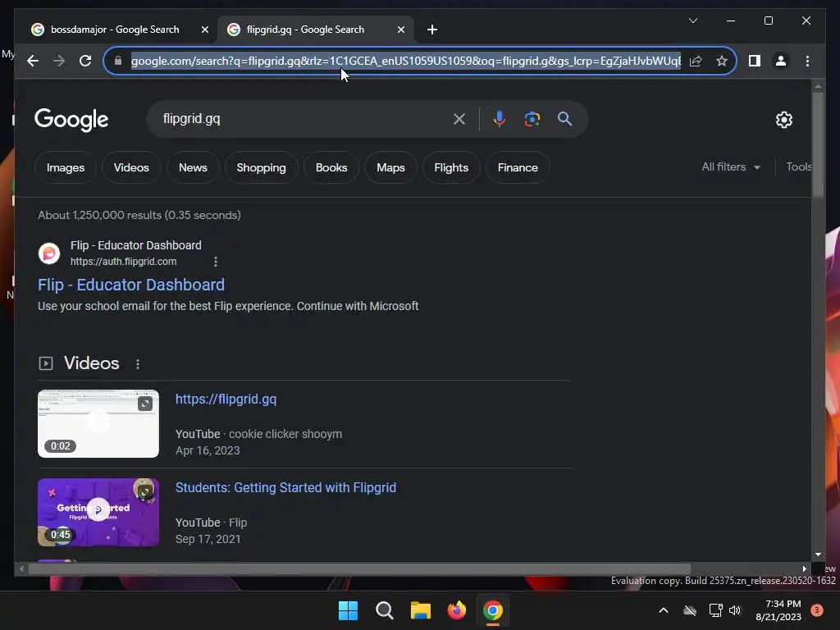Open a new tab with the plus button
The height and width of the screenshot is (630, 840).
pyautogui.click(x=432, y=30)
